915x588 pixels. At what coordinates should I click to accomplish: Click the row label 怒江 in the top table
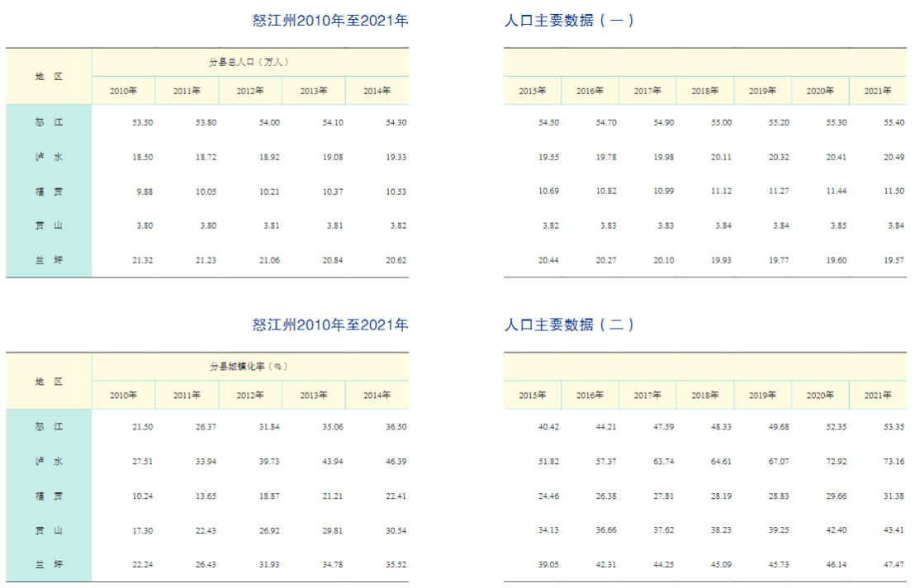pyautogui.click(x=49, y=121)
